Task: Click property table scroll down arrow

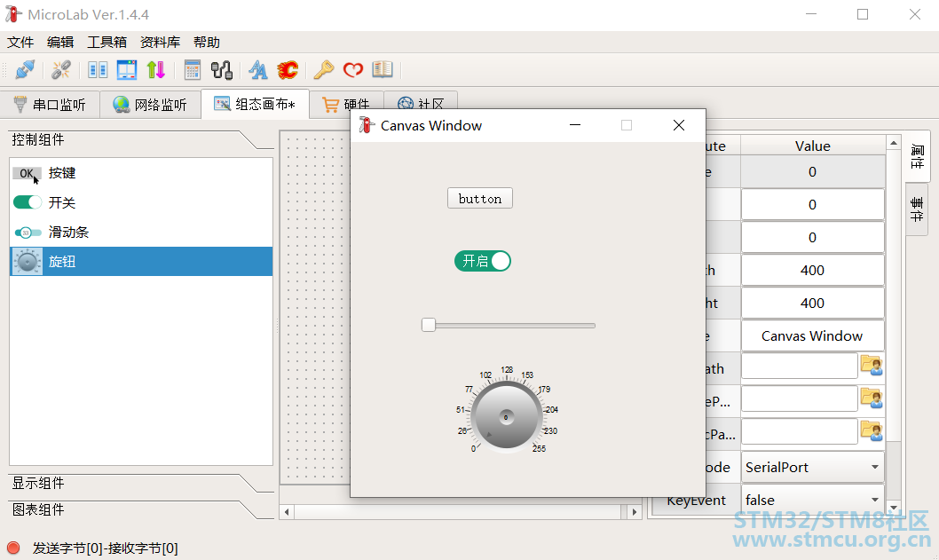Action: click(x=894, y=508)
